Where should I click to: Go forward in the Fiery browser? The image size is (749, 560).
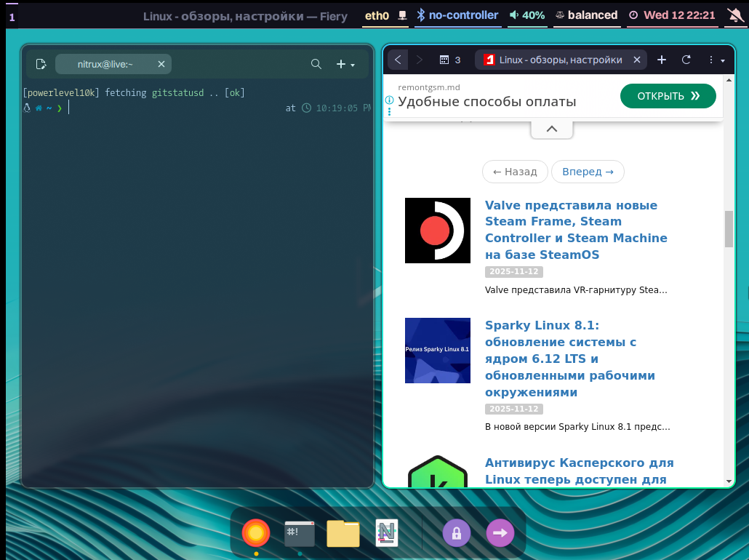420,60
